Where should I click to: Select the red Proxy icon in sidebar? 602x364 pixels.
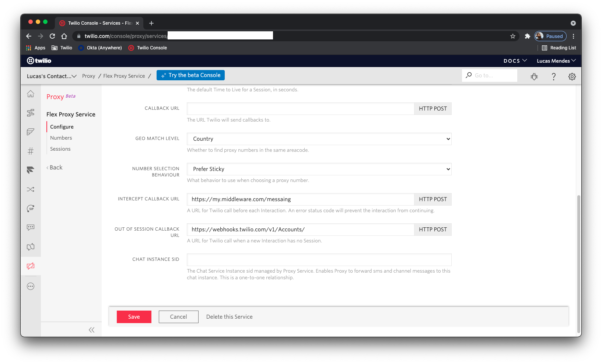pos(31,266)
